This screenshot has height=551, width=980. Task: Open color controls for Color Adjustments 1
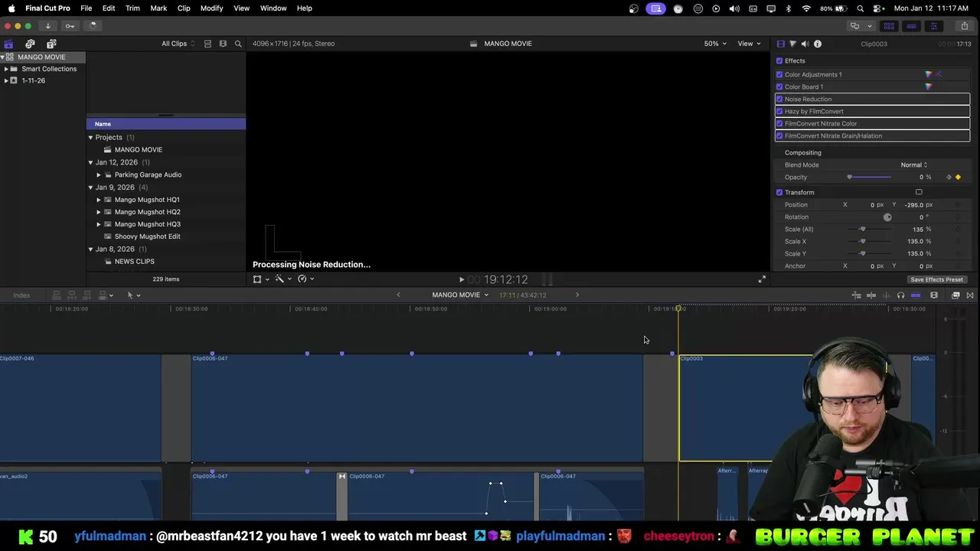coord(929,74)
